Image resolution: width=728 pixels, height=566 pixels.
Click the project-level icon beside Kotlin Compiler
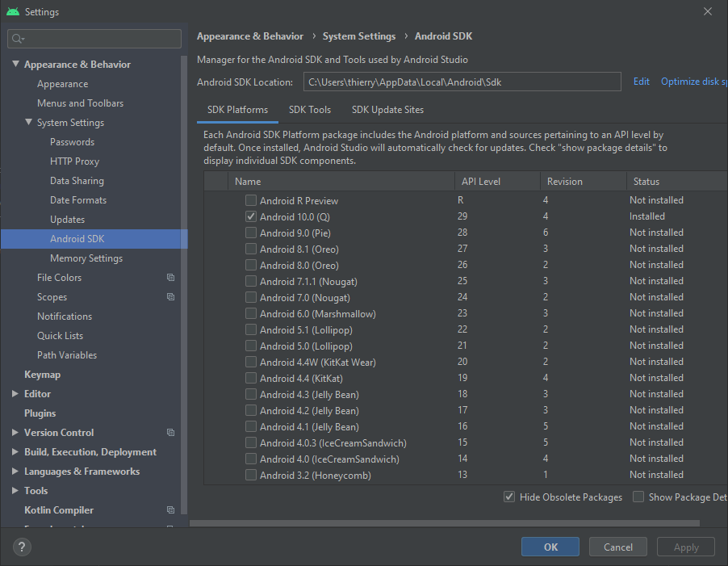[170, 510]
